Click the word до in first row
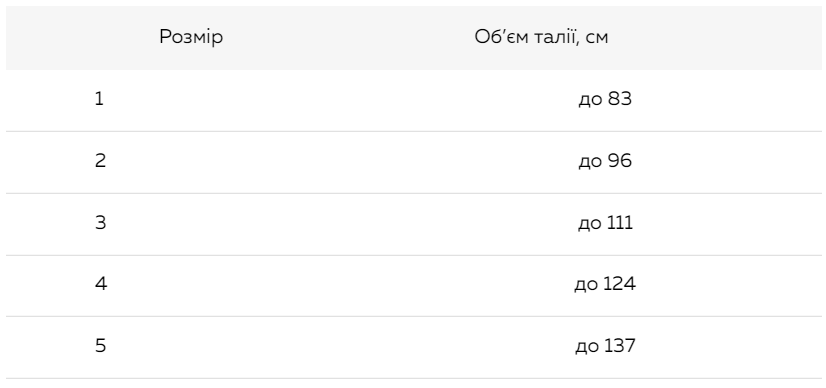The width and height of the screenshot is (826, 388). tap(591, 100)
